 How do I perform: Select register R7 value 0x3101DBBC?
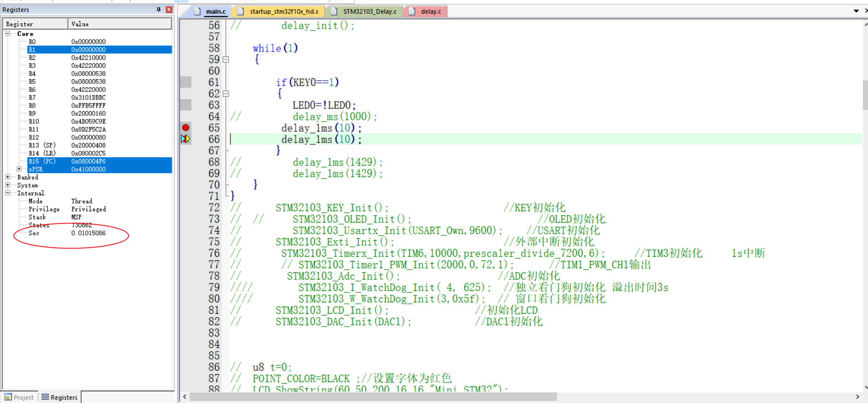click(88, 97)
